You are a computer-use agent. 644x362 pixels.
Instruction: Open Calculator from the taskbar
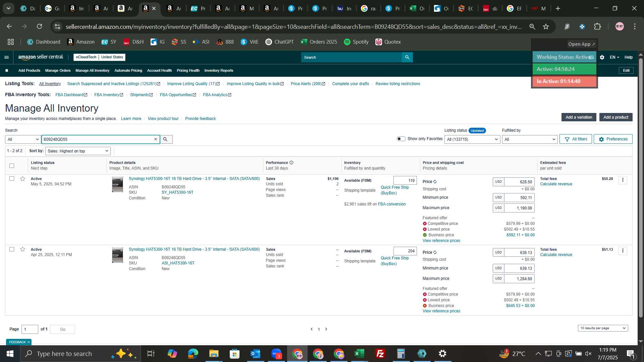coord(401,354)
